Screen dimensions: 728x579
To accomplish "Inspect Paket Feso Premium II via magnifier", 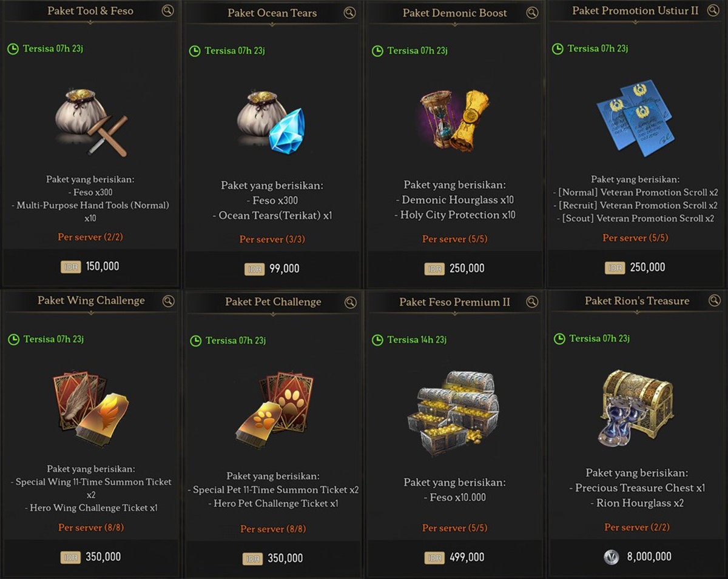I will 532,302.
